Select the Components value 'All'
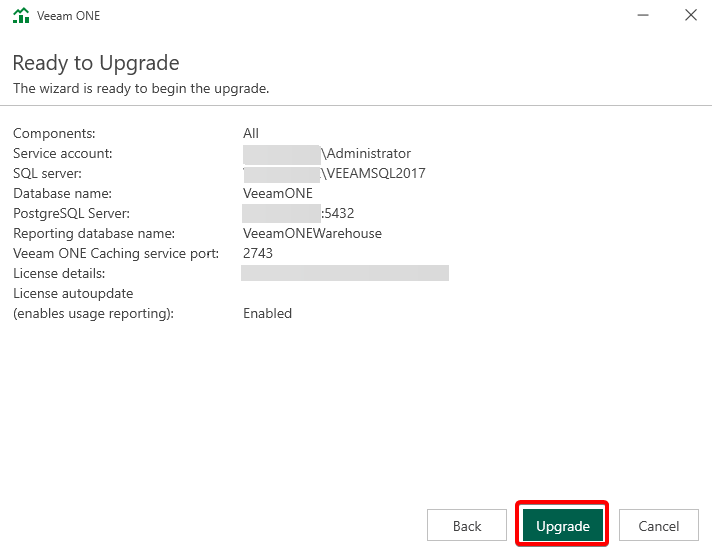 point(251,133)
